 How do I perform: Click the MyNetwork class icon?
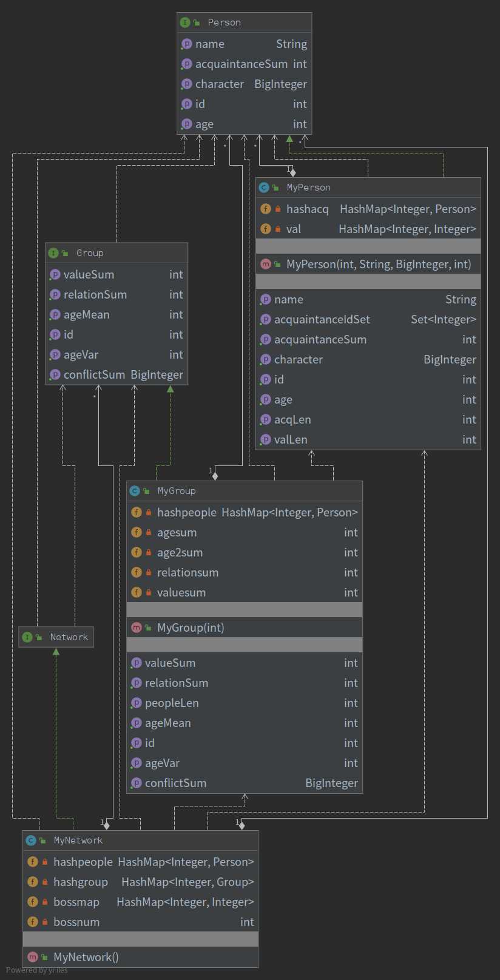click(x=31, y=840)
